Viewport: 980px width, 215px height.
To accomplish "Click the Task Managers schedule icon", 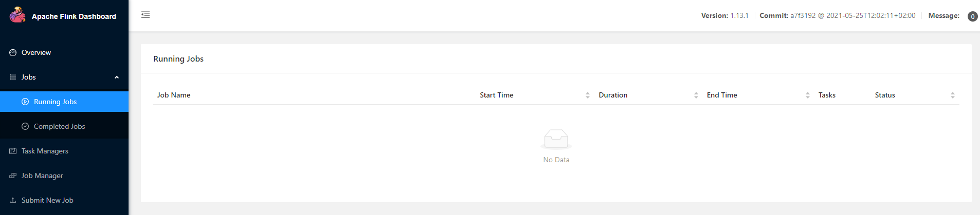I will point(13,151).
